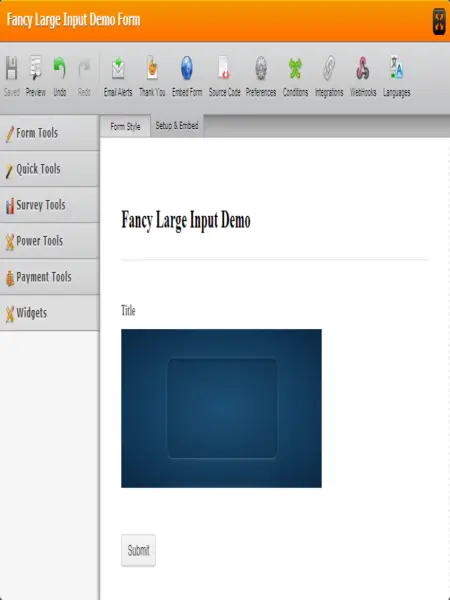
Task: Expand the Power Tools section
Action: (50, 241)
